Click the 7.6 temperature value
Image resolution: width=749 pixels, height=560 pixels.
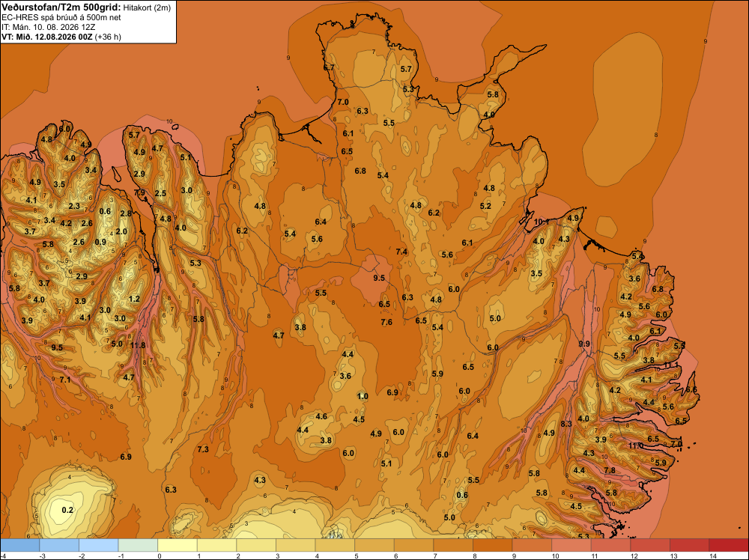click(x=386, y=322)
